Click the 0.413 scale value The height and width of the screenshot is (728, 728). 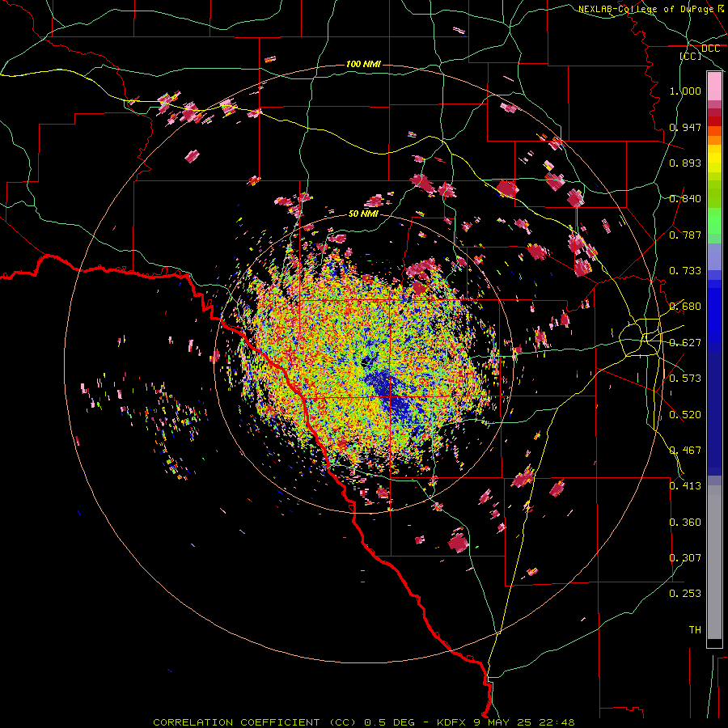click(x=685, y=486)
